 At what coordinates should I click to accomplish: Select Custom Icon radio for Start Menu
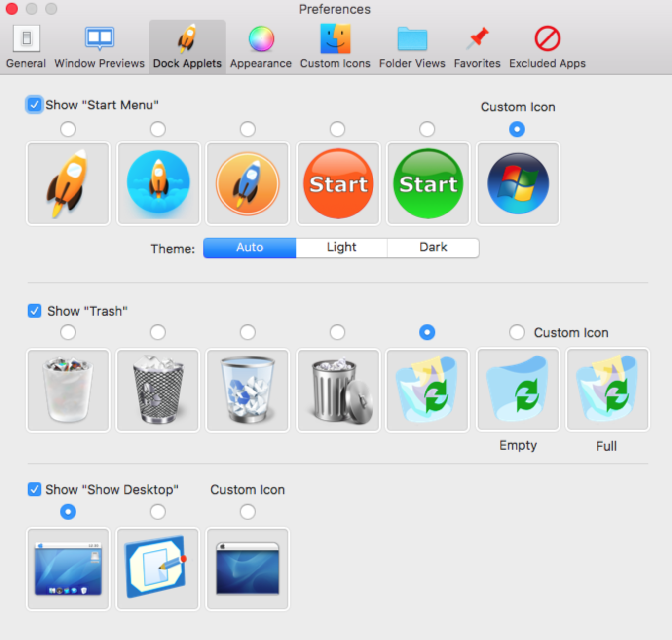point(517,129)
